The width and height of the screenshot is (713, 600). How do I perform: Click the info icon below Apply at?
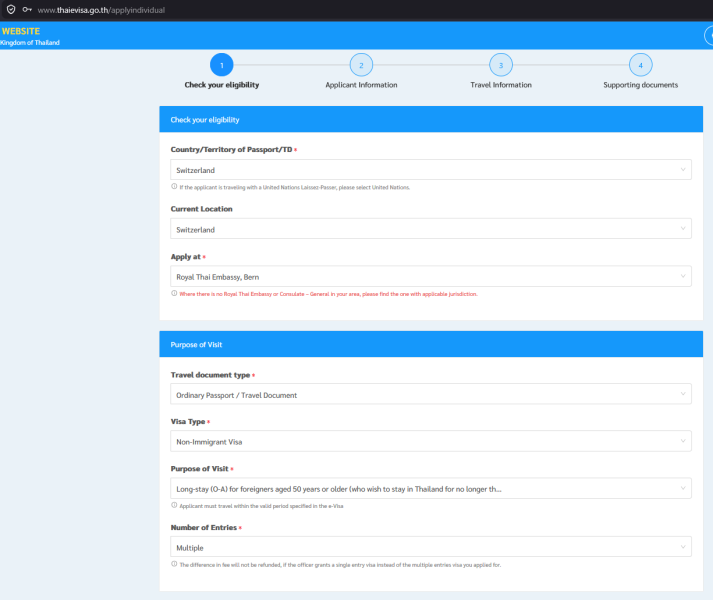point(174,293)
